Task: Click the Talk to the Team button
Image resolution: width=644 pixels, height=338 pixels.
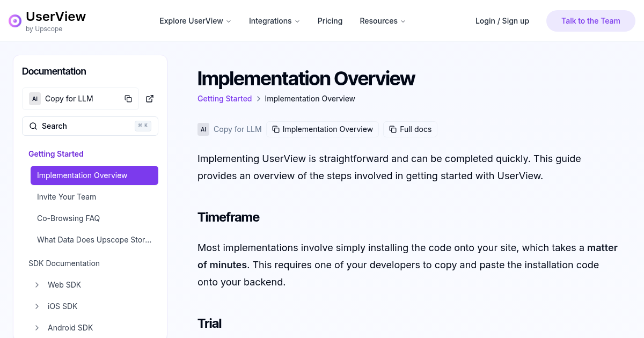Action: tap(591, 21)
